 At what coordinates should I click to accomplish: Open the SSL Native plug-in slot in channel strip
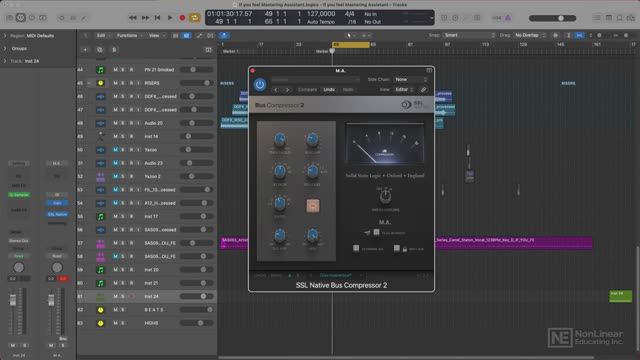tap(57, 214)
